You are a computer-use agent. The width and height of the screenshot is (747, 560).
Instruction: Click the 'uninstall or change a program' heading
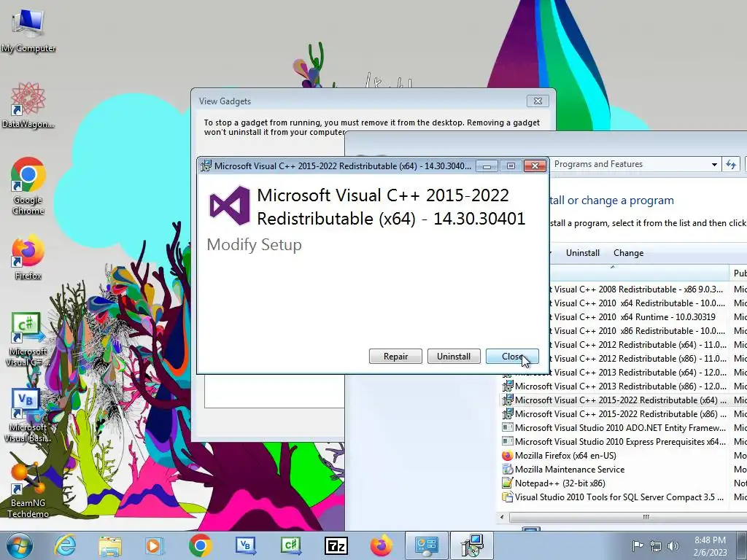[x=611, y=201]
